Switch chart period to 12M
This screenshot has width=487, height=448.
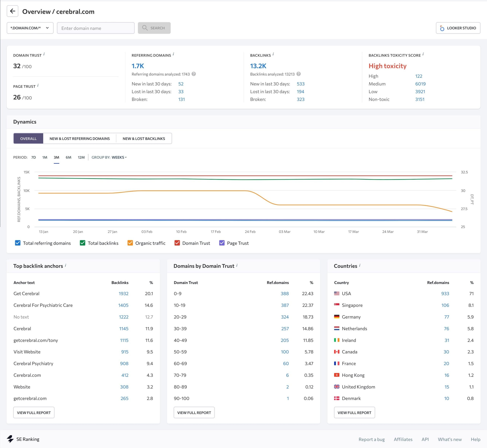(81, 157)
